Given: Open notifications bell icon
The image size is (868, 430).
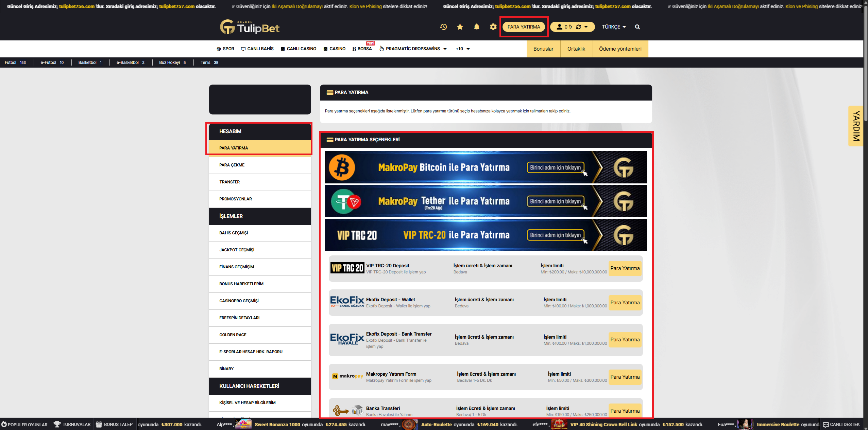Looking at the screenshot, I should 477,27.
